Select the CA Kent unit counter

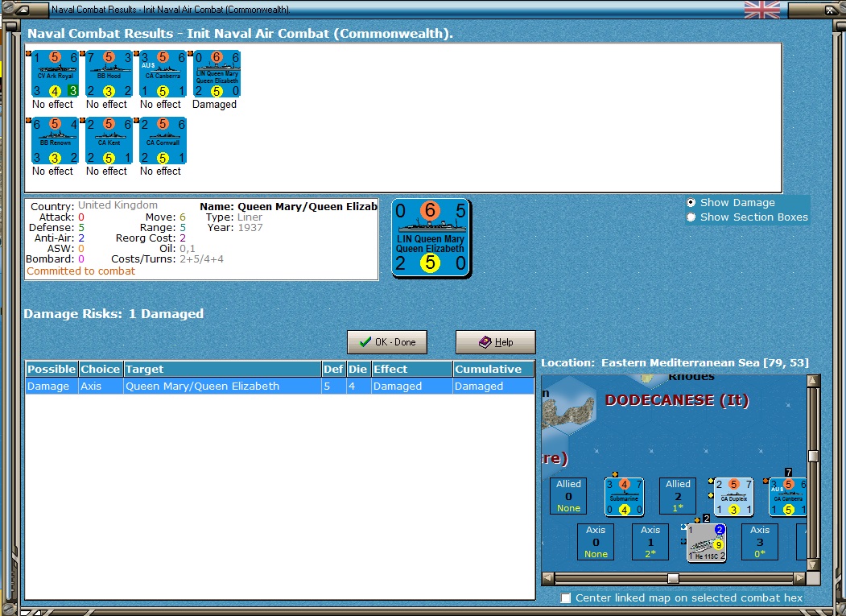pyautogui.click(x=109, y=141)
